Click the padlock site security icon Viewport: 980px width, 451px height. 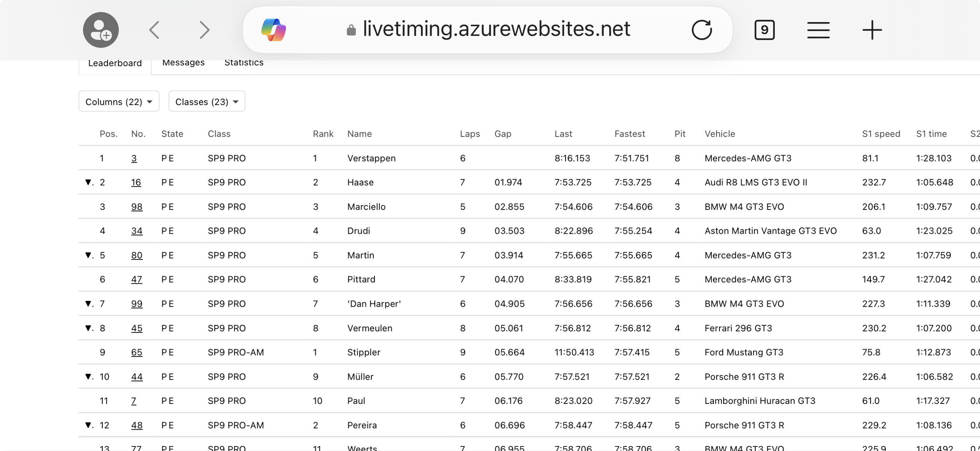tap(351, 30)
